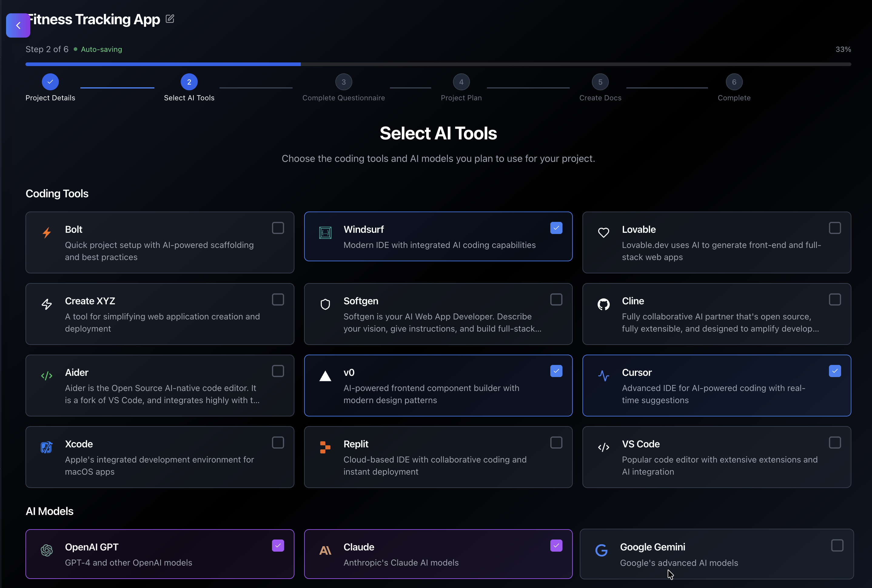Click the Replit card title

[x=356, y=444]
